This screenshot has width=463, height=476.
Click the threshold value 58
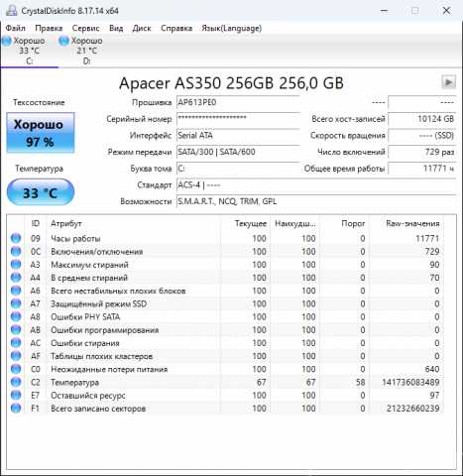pyautogui.click(x=360, y=383)
